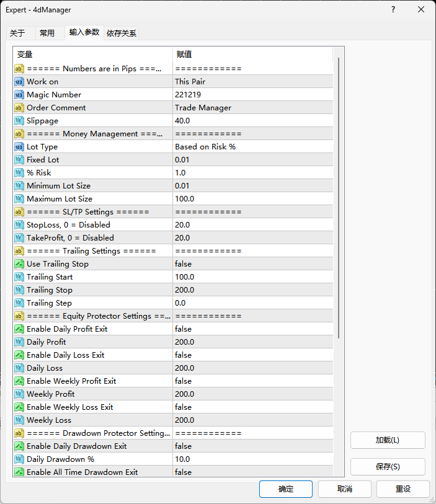436x504 pixels.
Task: Click the false value of Enable Daily Drawdown Exit
Action: tap(184, 446)
